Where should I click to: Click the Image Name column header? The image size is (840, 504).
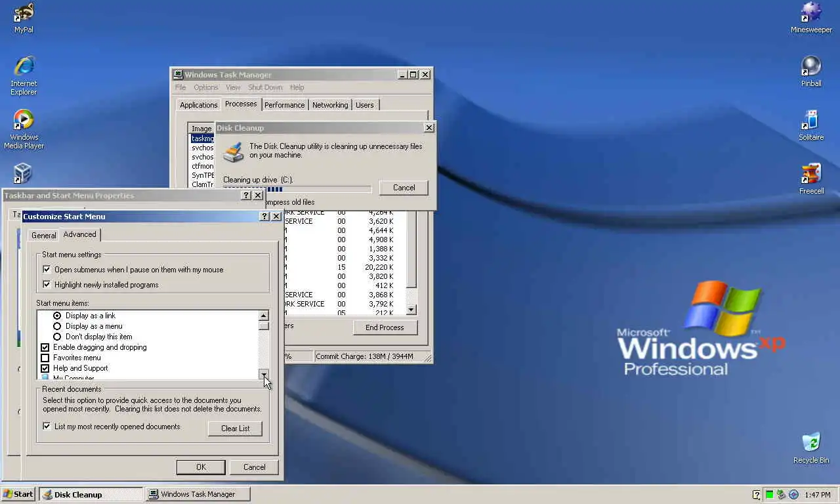[x=201, y=129]
